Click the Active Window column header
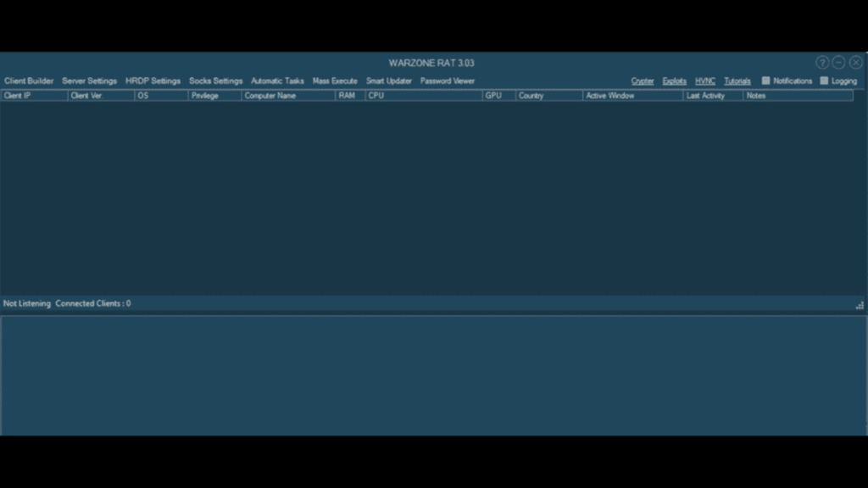This screenshot has width=868, height=488. click(633, 96)
